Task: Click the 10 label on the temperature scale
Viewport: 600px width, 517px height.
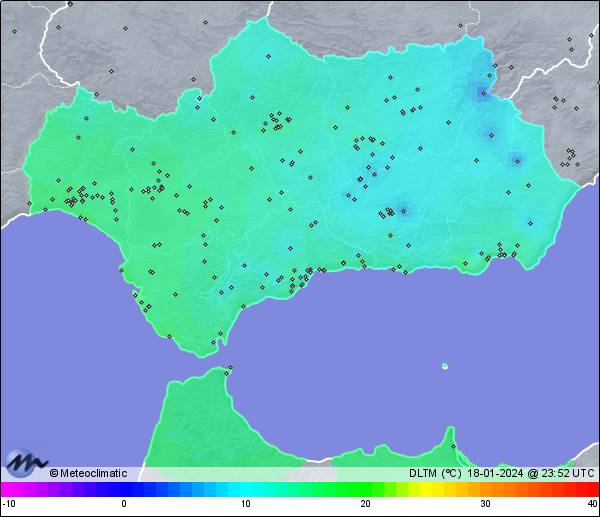Action: 246,504
